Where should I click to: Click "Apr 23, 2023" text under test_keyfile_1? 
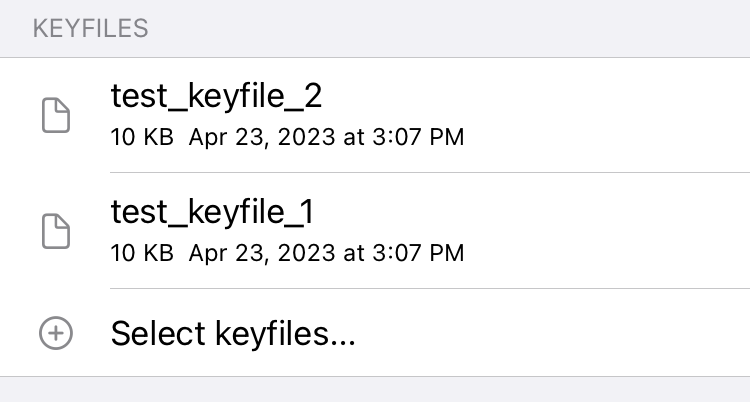click(262, 253)
